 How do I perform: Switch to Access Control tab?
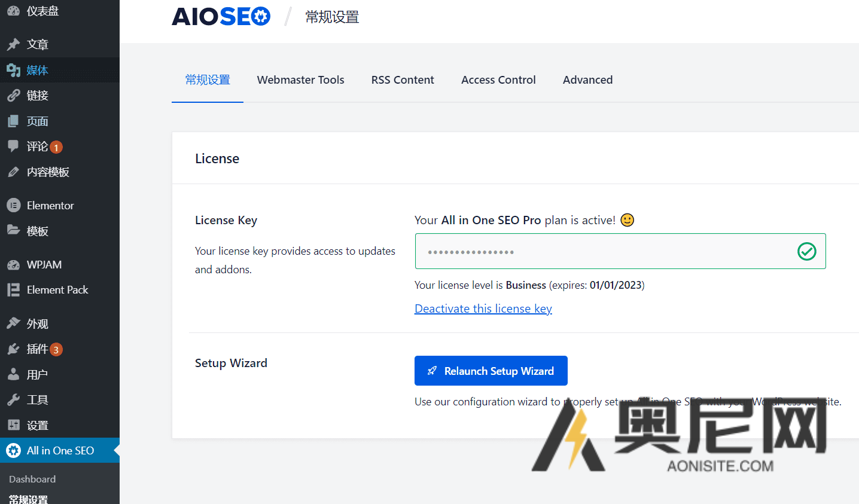pos(498,80)
